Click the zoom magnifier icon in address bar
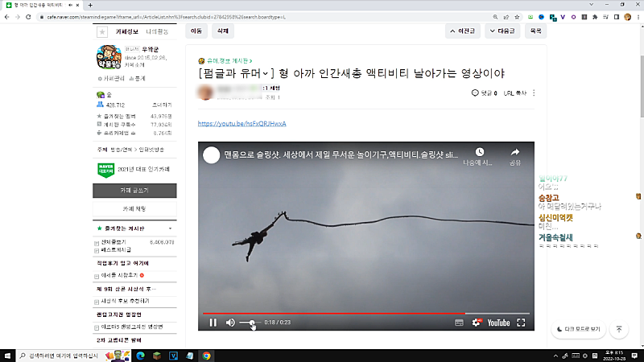The image size is (644, 362). point(495,17)
